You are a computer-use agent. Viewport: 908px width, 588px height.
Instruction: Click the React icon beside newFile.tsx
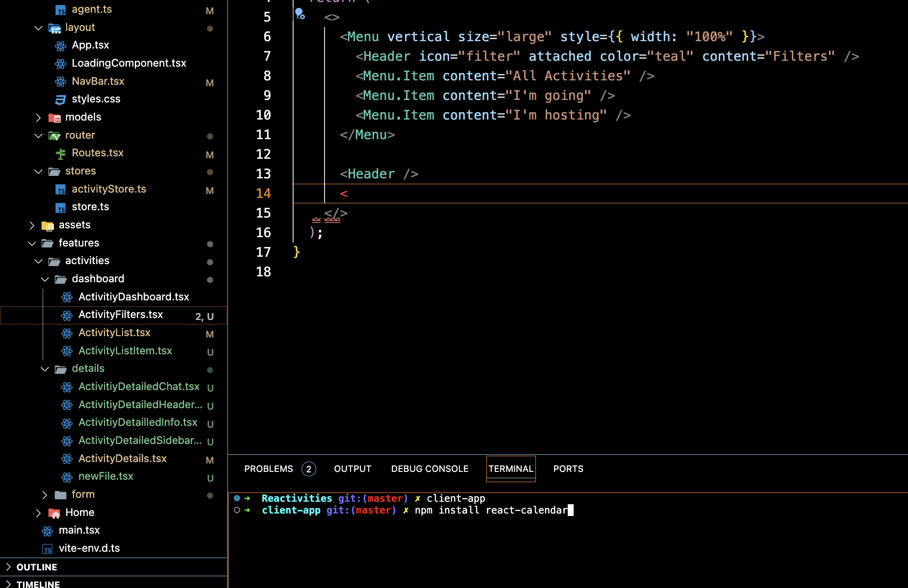tap(67, 477)
